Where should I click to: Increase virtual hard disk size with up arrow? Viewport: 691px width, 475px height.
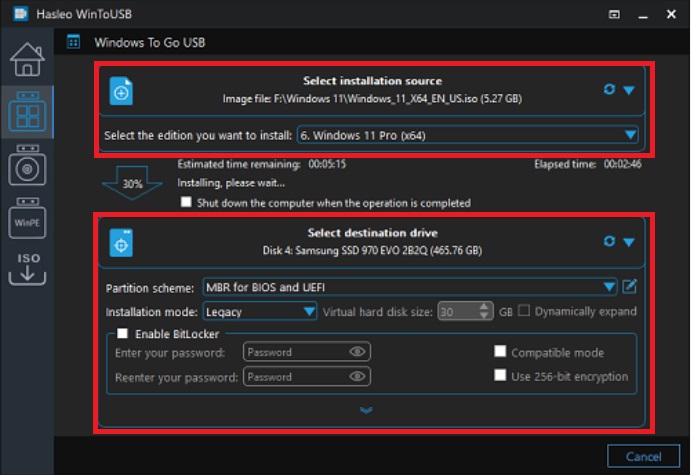[484, 307]
